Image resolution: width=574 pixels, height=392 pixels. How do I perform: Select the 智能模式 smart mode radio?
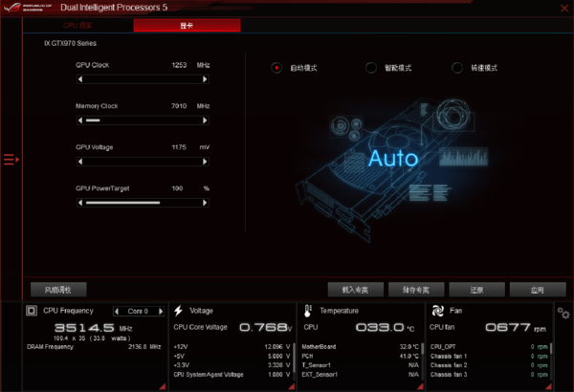pos(371,68)
